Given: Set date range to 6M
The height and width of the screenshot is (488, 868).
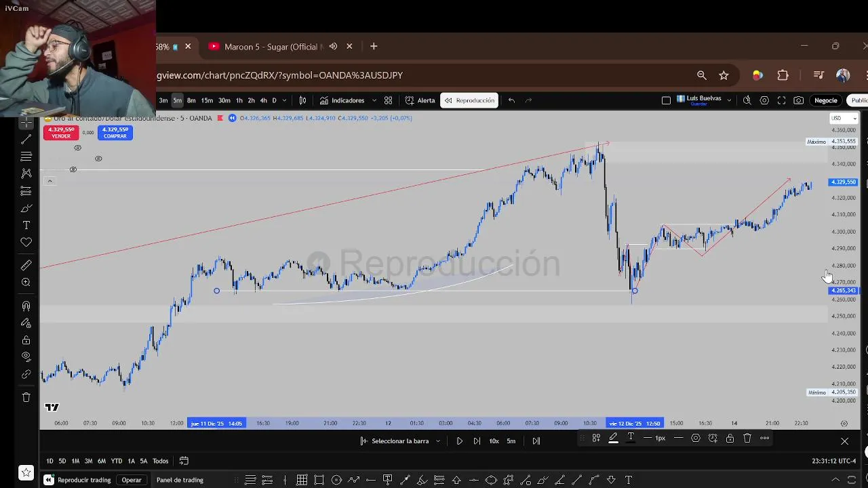Looking at the screenshot, I should click(x=102, y=461).
